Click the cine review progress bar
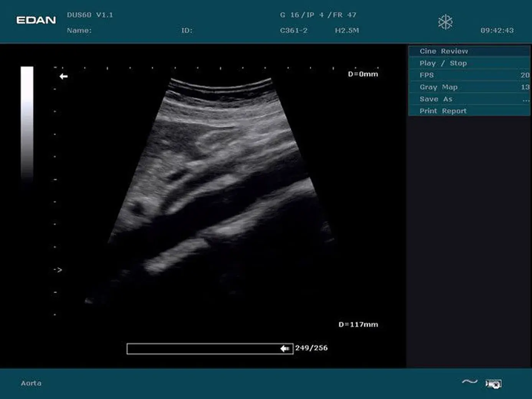This screenshot has width=532, height=399. 210,349
